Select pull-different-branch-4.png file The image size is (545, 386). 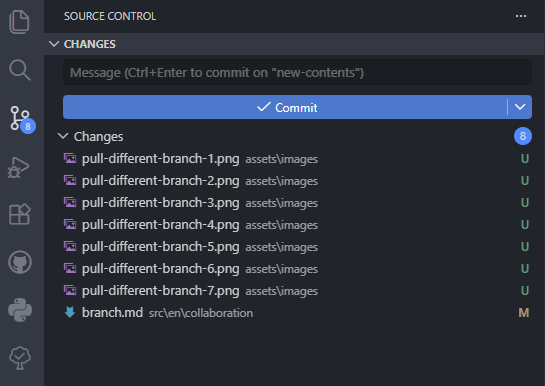click(294, 224)
